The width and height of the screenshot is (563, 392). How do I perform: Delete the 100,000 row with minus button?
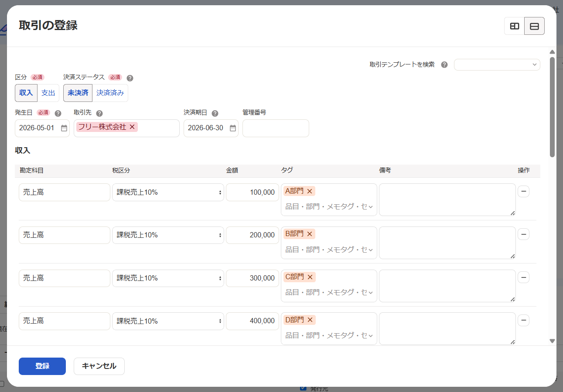coord(523,192)
